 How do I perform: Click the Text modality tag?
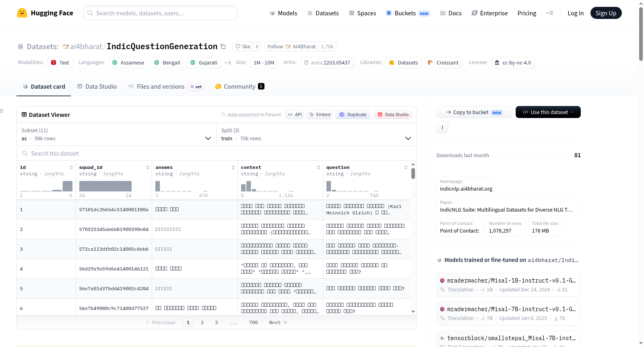click(x=60, y=62)
